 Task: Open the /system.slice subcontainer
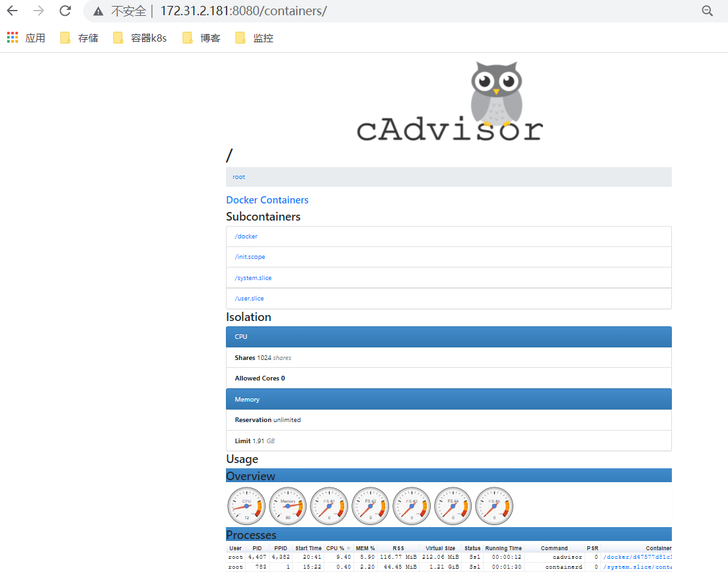tap(253, 277)
